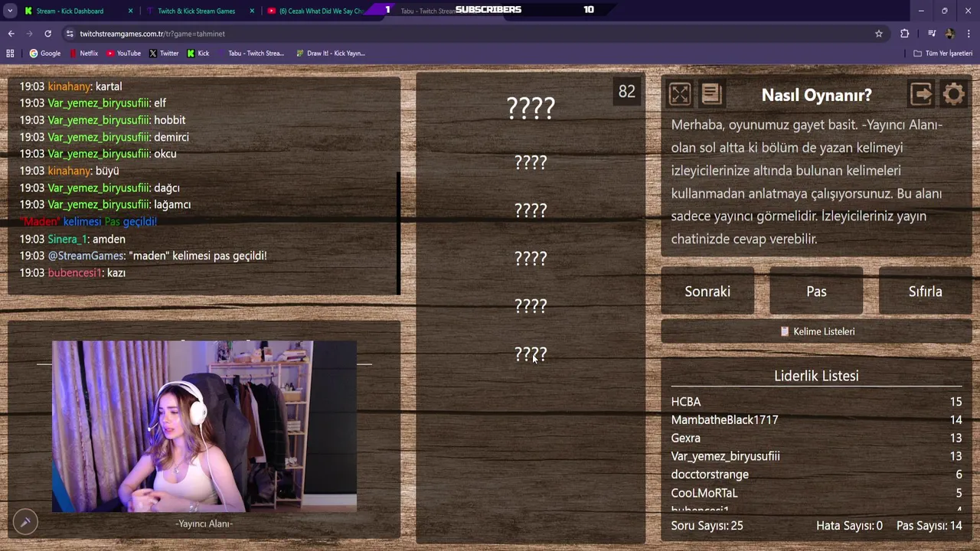
Task: Close the Twitch & Kick Stream Games tab
Action: pyautogui.click(x=252, y=11)
